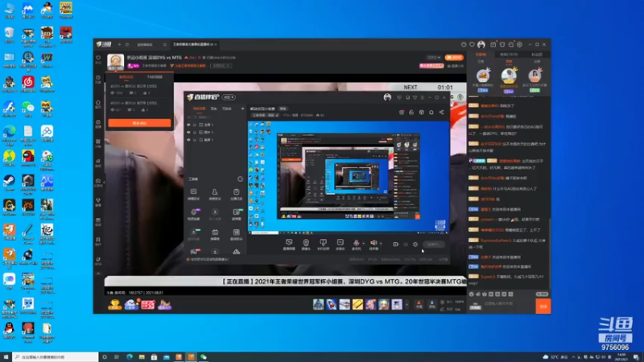
Task: Go back with the Douyu back arrow
Action: coord(119,44)
